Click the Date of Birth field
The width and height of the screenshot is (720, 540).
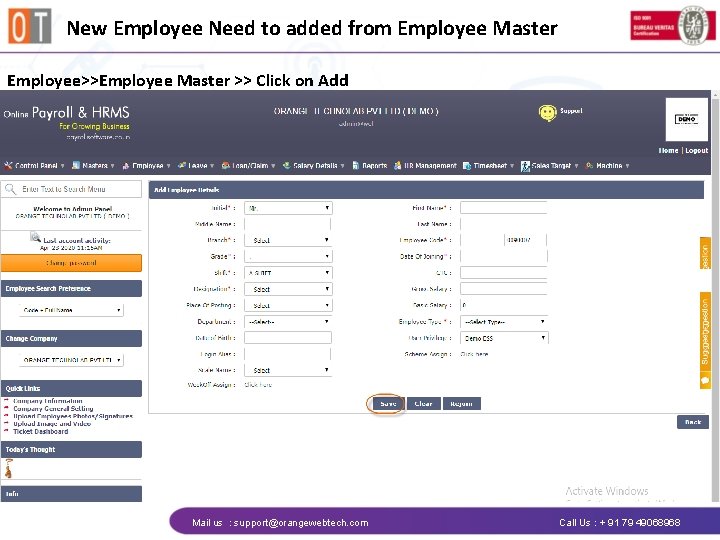[288, 338]
